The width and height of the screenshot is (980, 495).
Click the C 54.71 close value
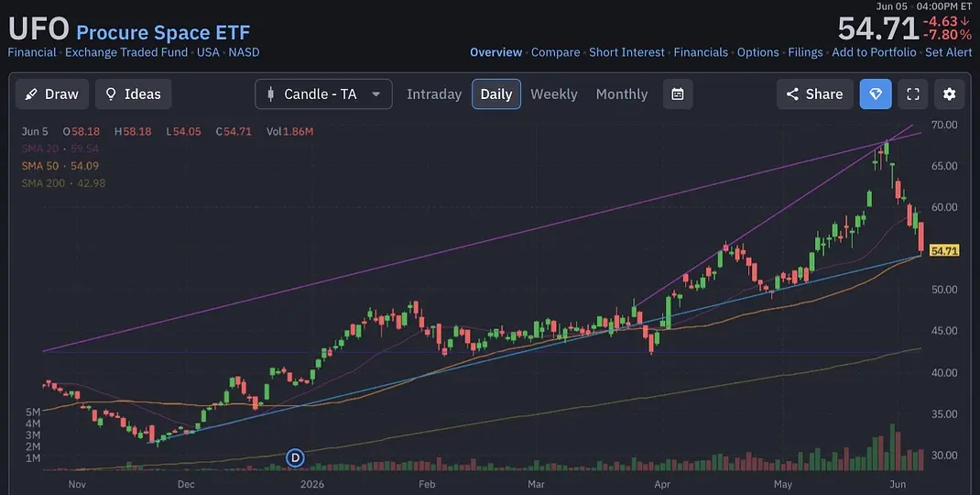click(x=234, y=131)
